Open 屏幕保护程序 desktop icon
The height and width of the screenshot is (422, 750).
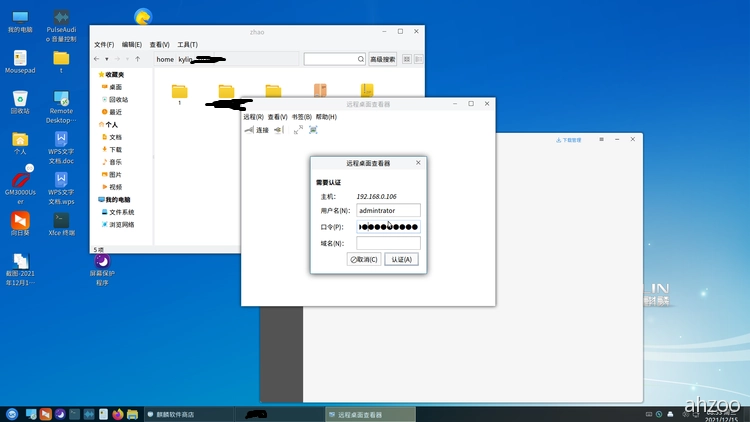pos(102,270)
